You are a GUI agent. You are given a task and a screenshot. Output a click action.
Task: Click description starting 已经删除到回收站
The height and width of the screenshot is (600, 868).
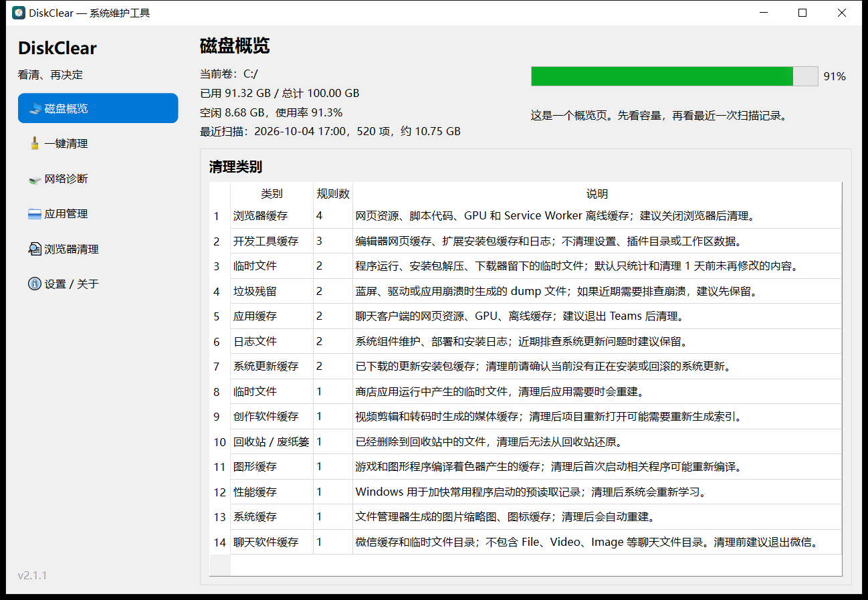click(x=597, y=441)
